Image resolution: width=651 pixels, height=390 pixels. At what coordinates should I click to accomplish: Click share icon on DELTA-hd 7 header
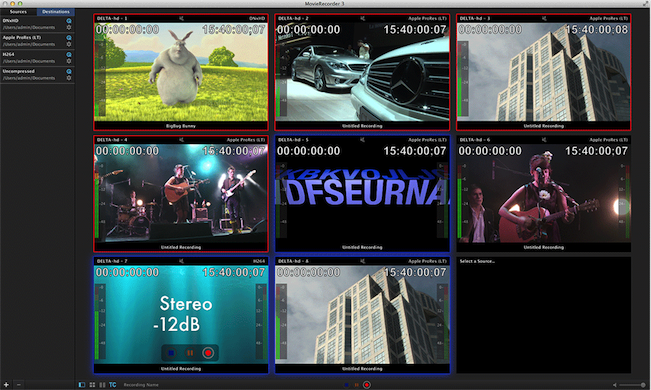(181, 261)
